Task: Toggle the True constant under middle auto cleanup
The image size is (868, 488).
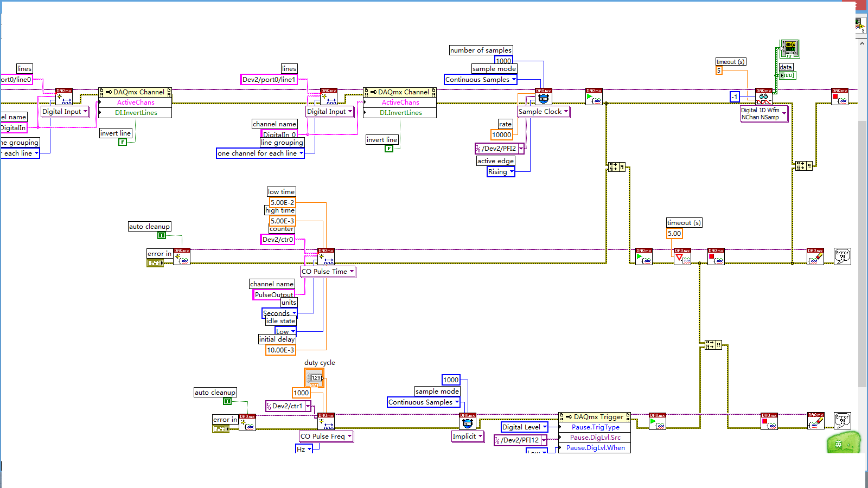Action: 162,235
